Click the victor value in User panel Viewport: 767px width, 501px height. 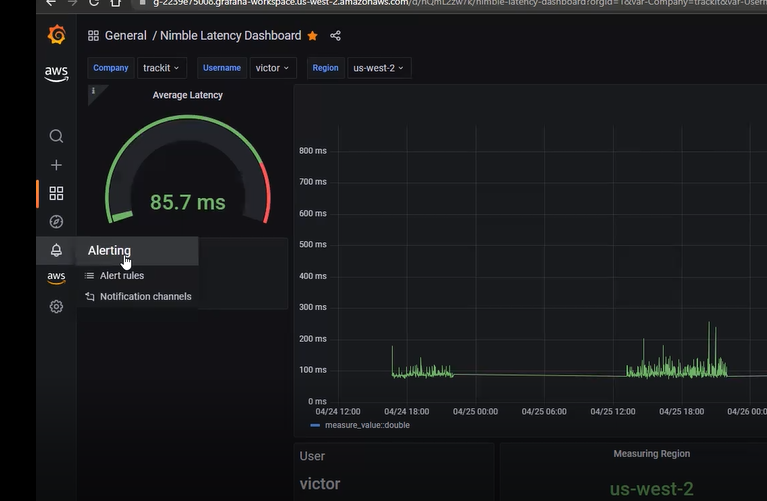tap(320, 484)
